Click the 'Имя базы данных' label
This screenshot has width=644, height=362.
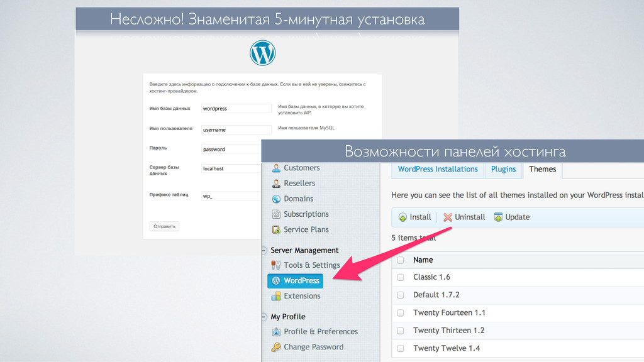point(170,109)
